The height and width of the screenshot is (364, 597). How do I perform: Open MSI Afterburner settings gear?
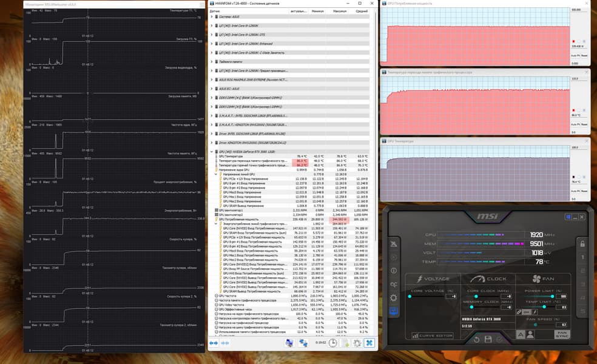pyautogui.click(x=393, y=298)
